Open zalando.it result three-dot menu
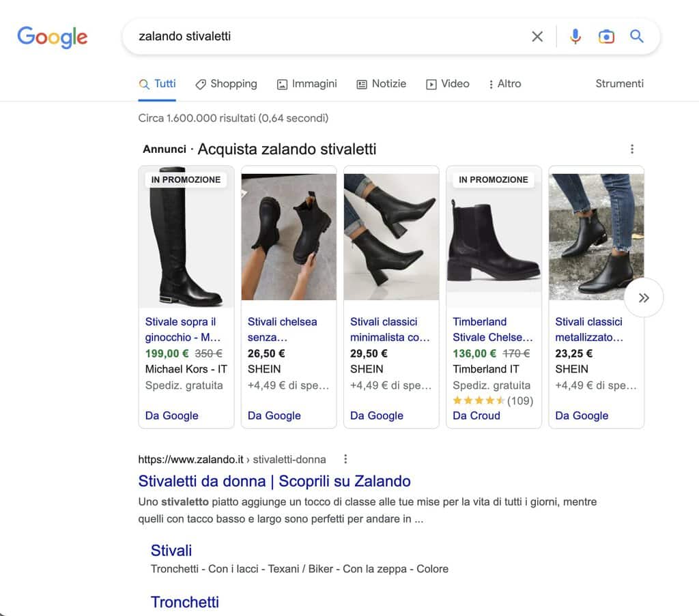This screenshot has height=616, width=699. coord(345,459)
